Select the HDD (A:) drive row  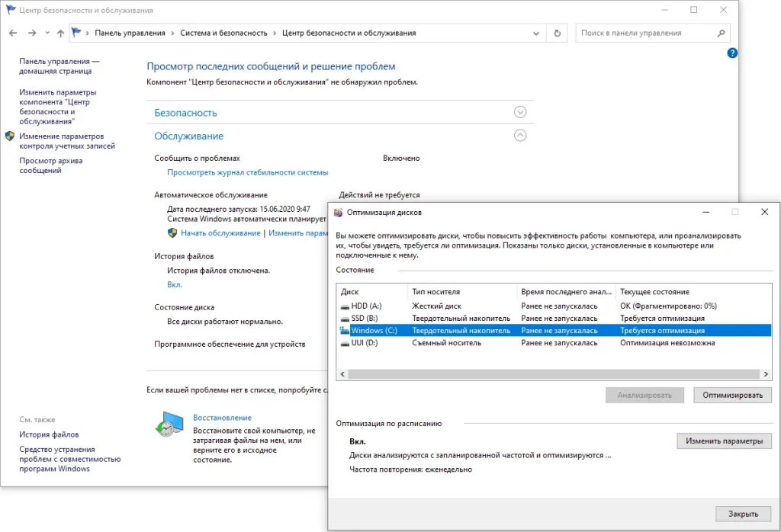[554, 306]
